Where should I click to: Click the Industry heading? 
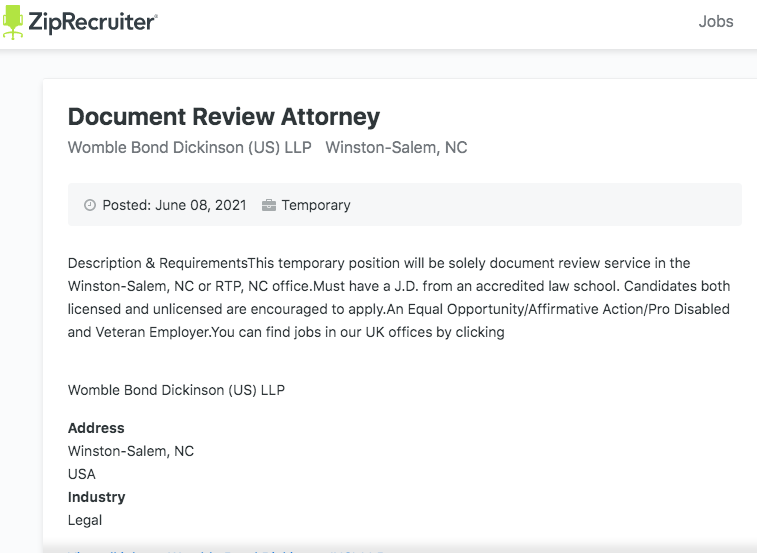coord(96,497)
